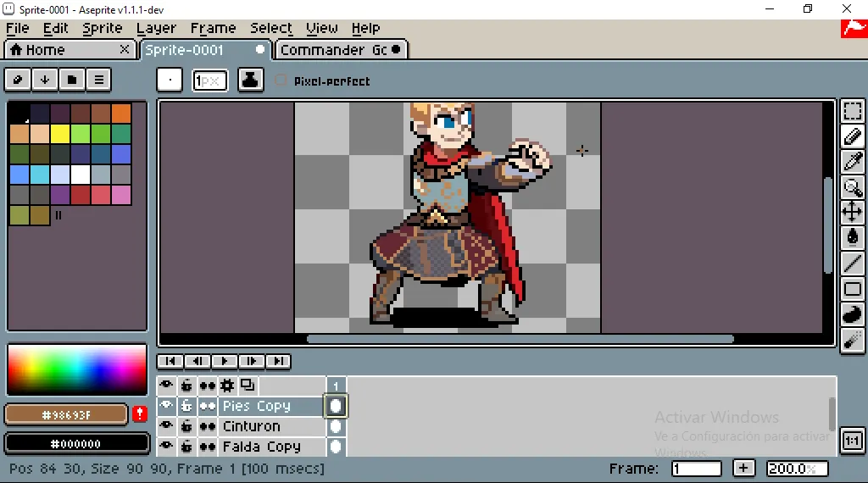Go to last frame

278,361
